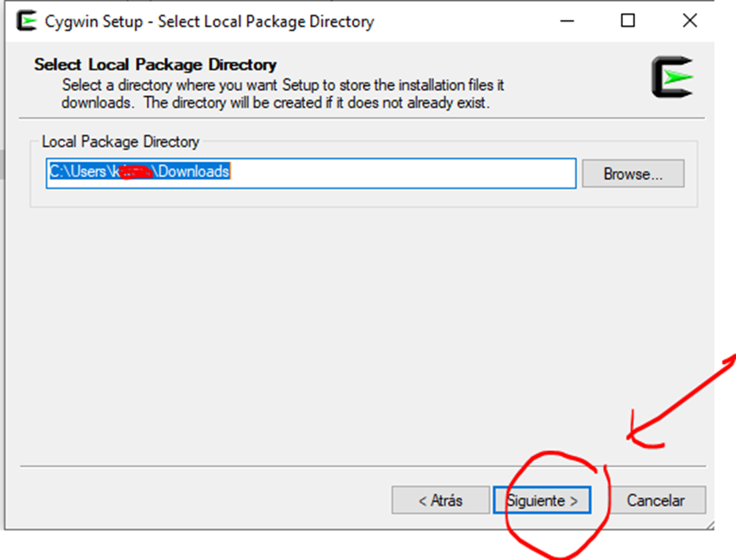Maximize the Cygwin Setup window
This screenshot has height=560, width=736.
click(x=628, y=22)
